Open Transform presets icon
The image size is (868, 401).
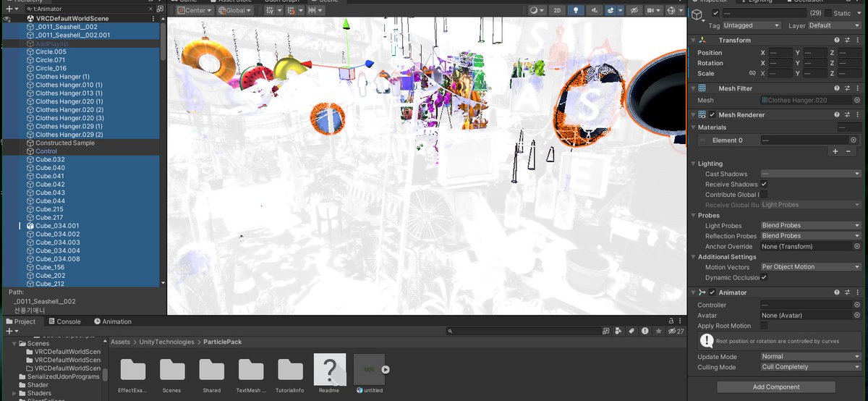pos(848,41)
